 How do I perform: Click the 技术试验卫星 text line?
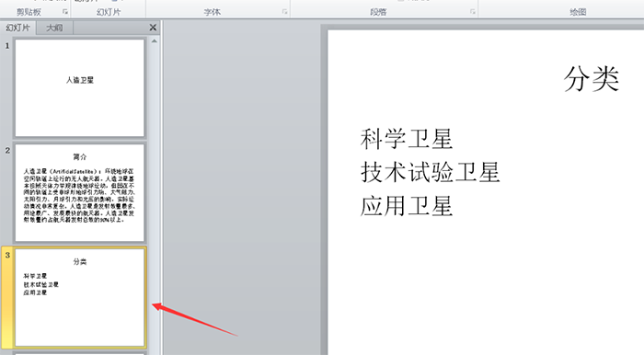[x=430, y=172]
